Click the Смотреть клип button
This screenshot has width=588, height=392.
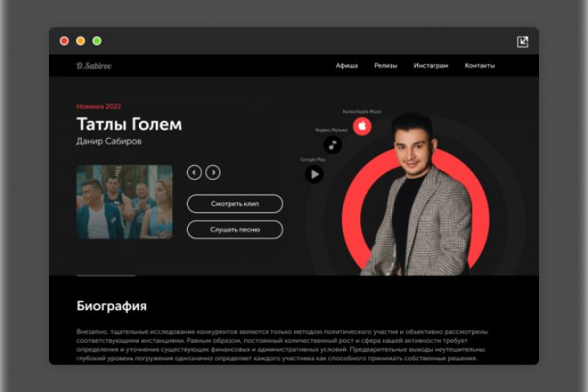234,203
